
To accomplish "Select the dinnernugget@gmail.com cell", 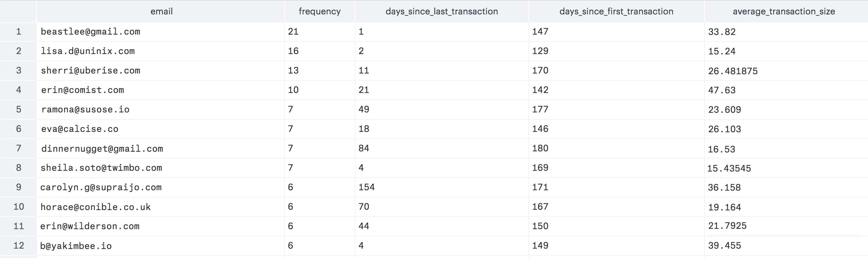I will point(102,148).
